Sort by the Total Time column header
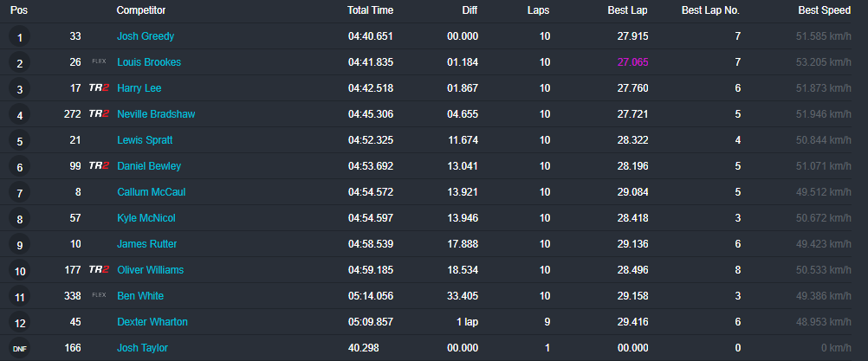The height and width of the screenshot is (361, 868). point(370,10)
